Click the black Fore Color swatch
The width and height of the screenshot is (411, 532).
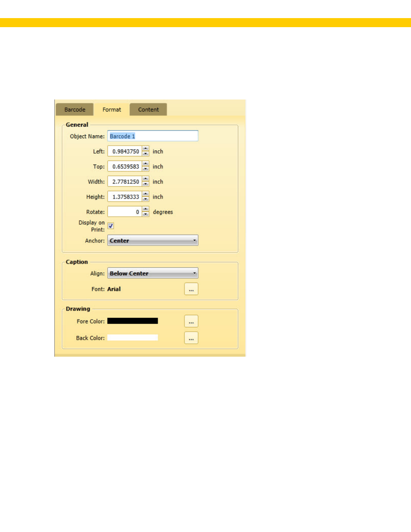coord(132,321)
